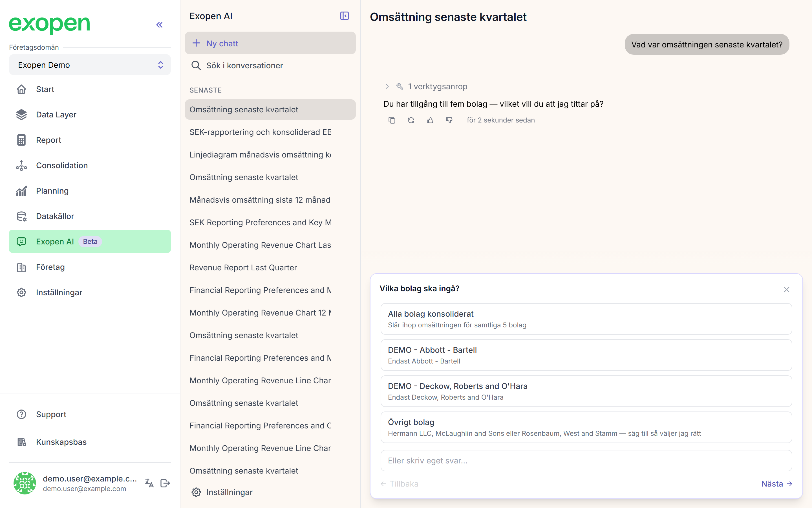812x508 pixels.
Task: Open 'Monthly Operating Revenue Chart Las' conversation
Action: tap(270, 245)
